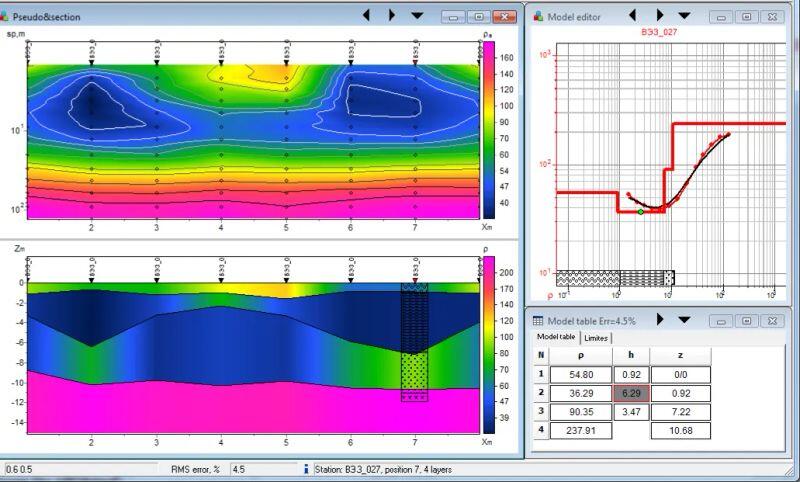
Task: Click the color scale bar of the pseudo-section
Action: [x=489, y=130]
